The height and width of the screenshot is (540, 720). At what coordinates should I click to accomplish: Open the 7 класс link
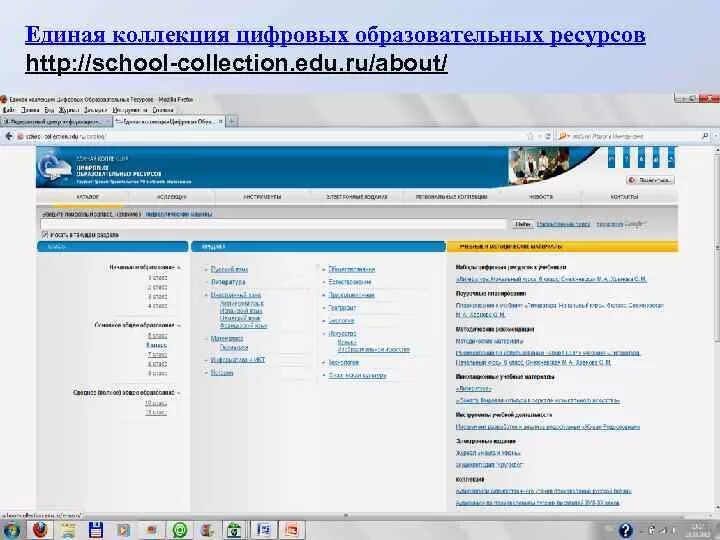tap(157, 354)
